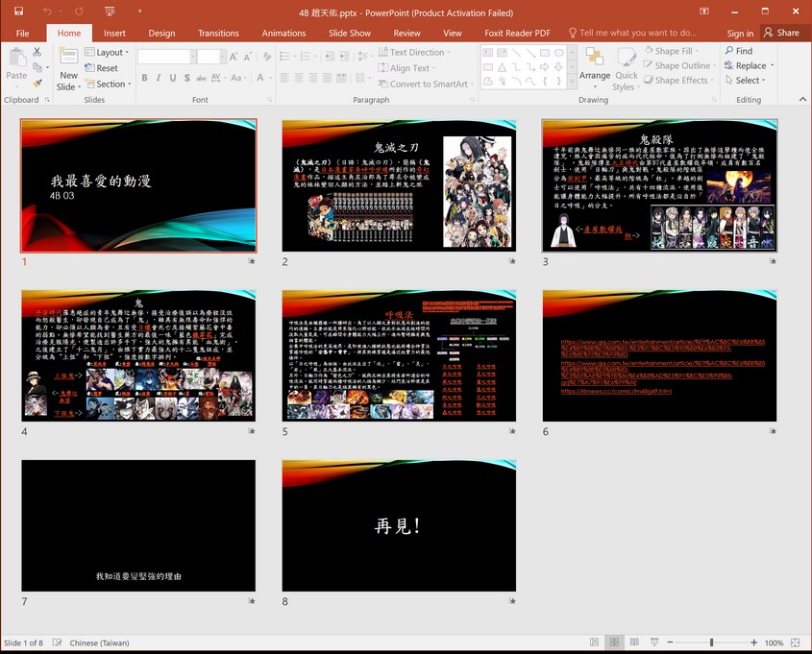Click the Cut scissors icon
This screenshot has width=812, height=654.
[37, 52]
